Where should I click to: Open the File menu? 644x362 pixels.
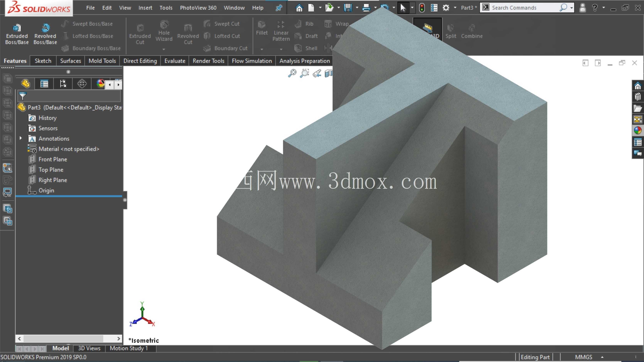pos(90,8)
